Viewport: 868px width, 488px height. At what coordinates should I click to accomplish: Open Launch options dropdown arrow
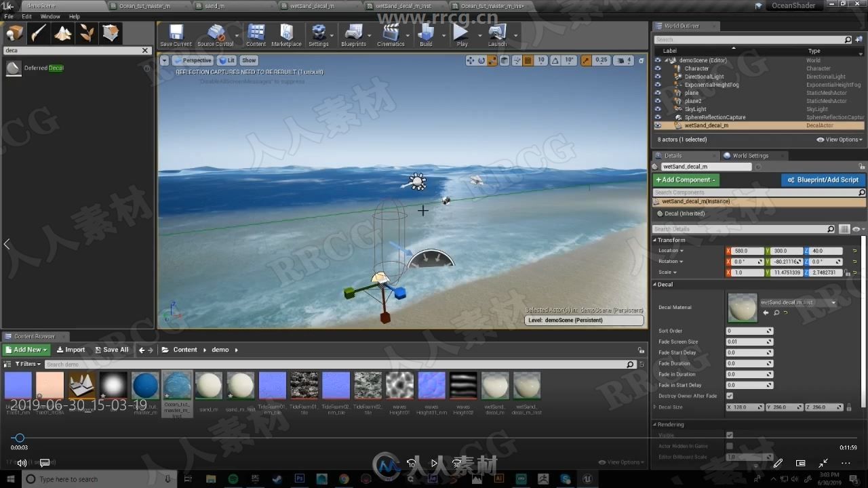pos(515,35)
